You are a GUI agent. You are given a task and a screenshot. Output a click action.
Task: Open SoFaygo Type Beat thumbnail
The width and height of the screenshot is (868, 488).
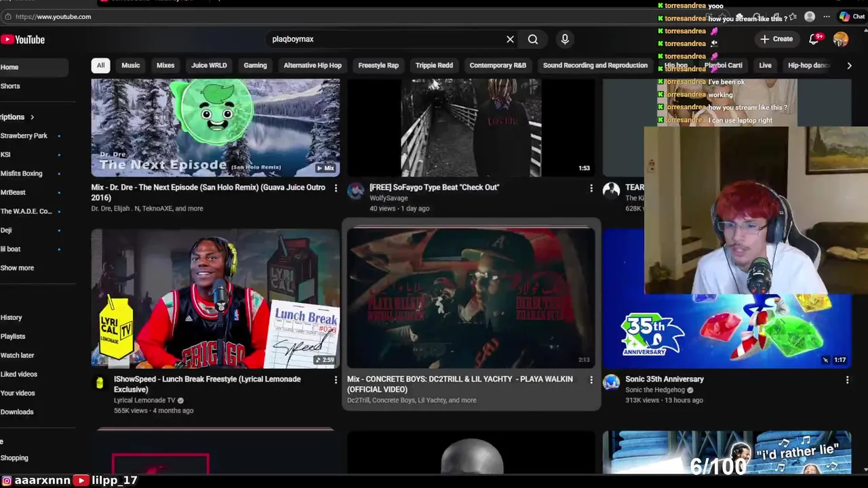point(471,127)
